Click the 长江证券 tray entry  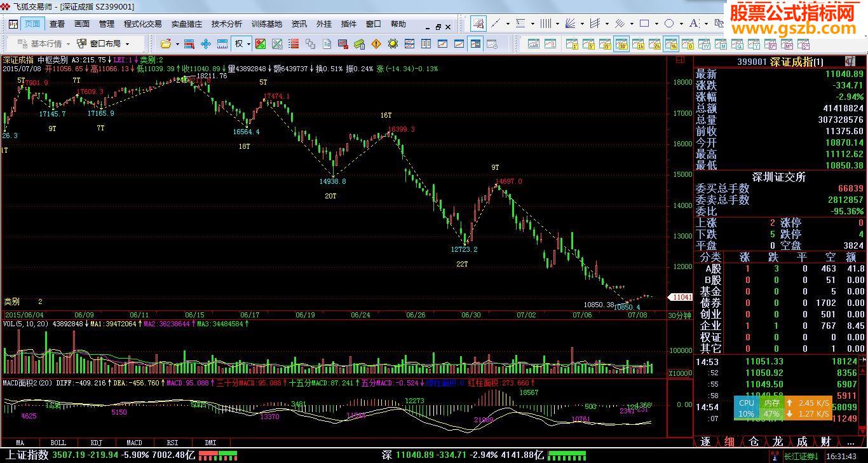801,456
